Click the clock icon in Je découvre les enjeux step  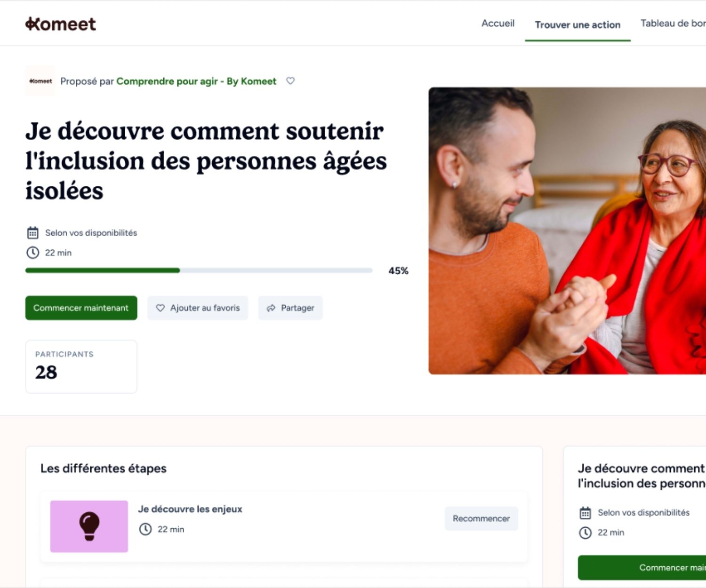(x=145, y=529)
